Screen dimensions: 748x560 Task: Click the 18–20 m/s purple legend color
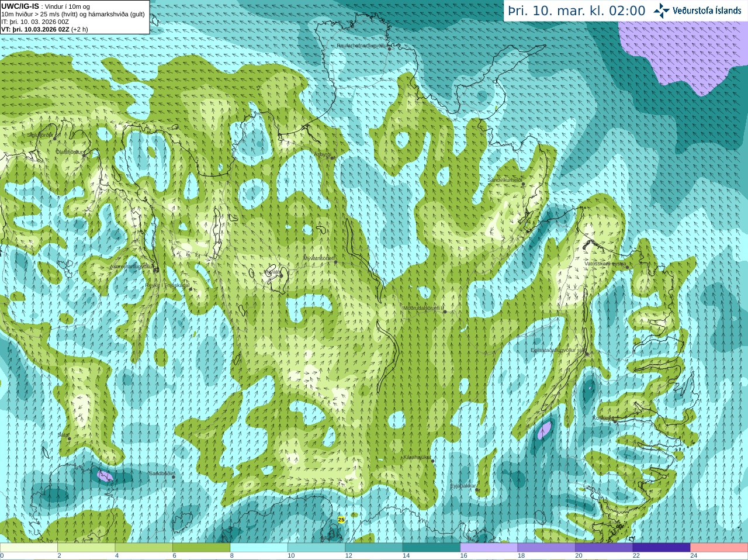click(x=546, y=548)
